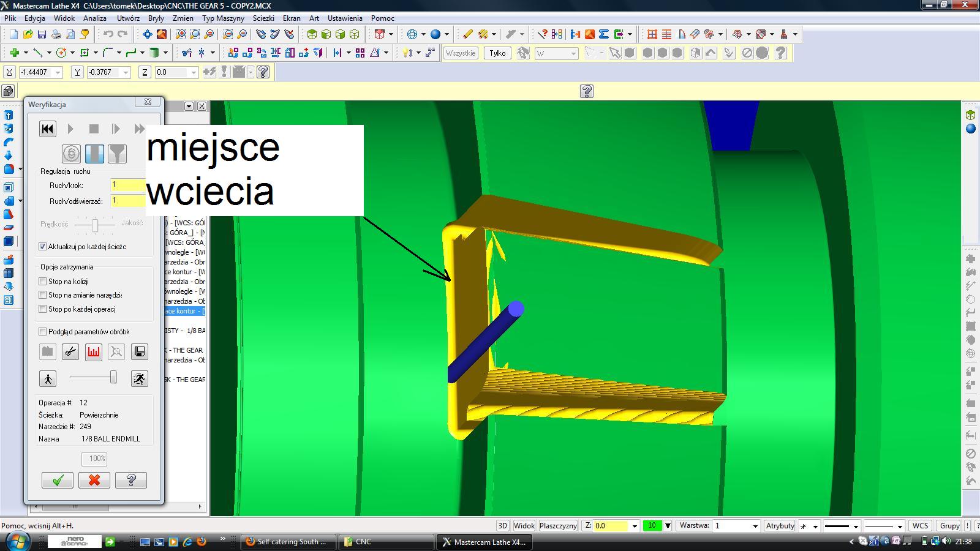Image resolution: width=980 pixels, height=551 pixels.
Task: Open the Edycja menu
Action: point(35,18)
